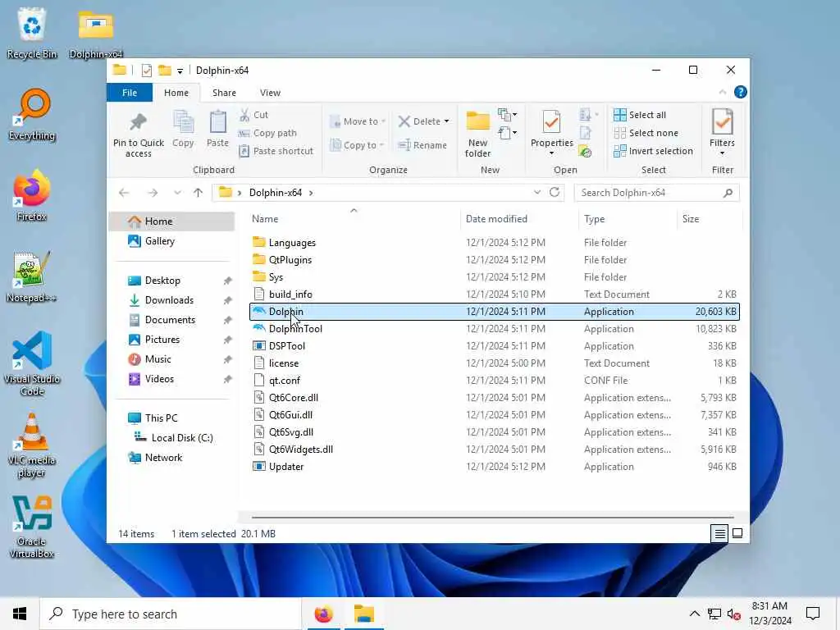Image resolution: width=840 pixels, height=630 pixels.
Task: Open the Windows Start menu
Action: (20, 614)
